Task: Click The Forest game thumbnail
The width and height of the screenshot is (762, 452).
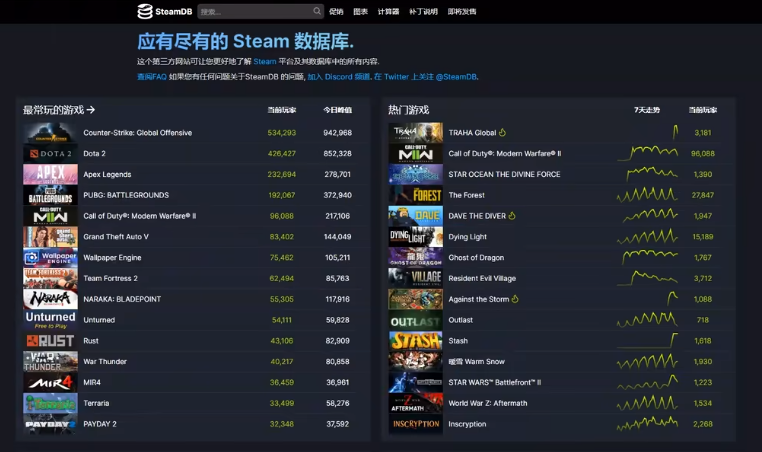Action: pos(416,195)
